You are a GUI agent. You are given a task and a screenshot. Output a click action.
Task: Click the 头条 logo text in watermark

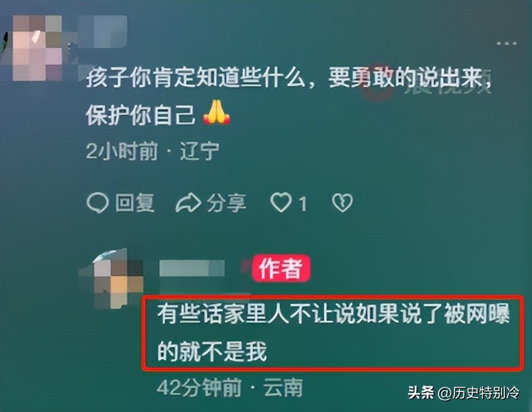pos(421,393)
